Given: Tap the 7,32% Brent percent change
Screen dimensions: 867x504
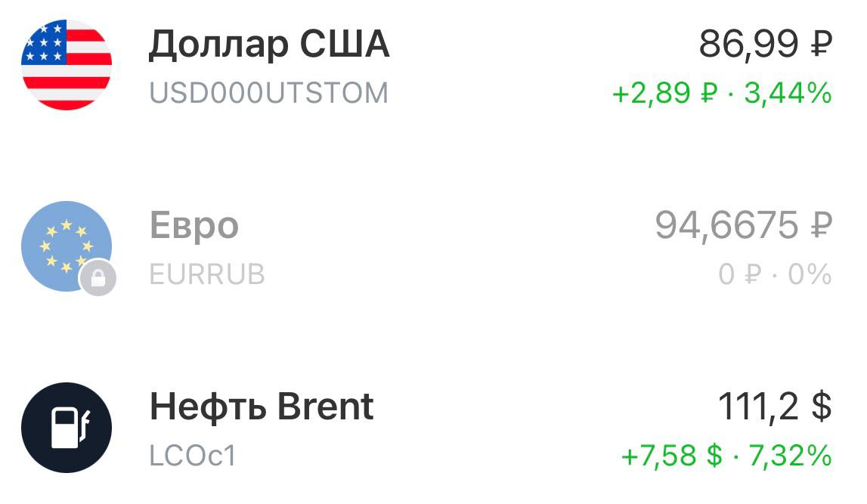Looking at the screenshot, I should click(x=790, y=456).
